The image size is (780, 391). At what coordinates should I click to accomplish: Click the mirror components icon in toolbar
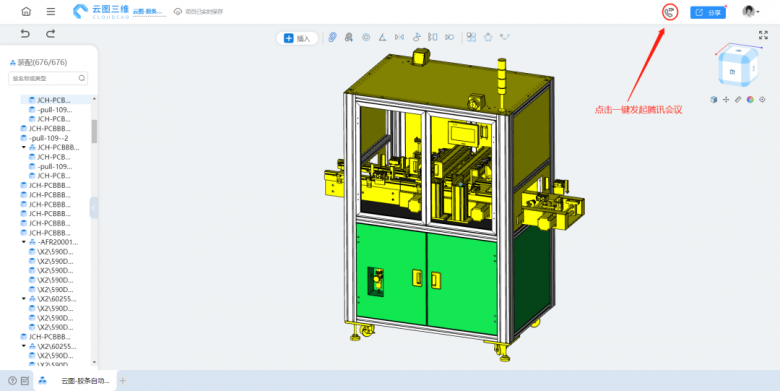tap(399, 37)
